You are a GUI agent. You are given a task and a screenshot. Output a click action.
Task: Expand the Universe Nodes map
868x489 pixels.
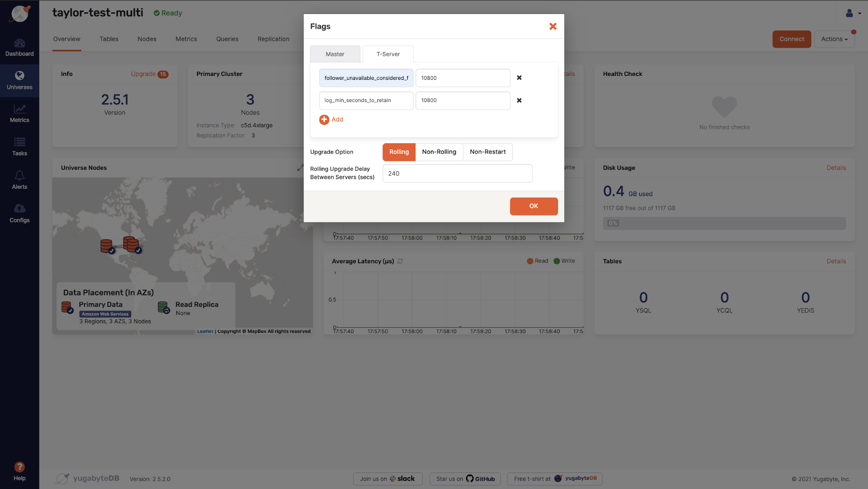click(x=300, y=168)
